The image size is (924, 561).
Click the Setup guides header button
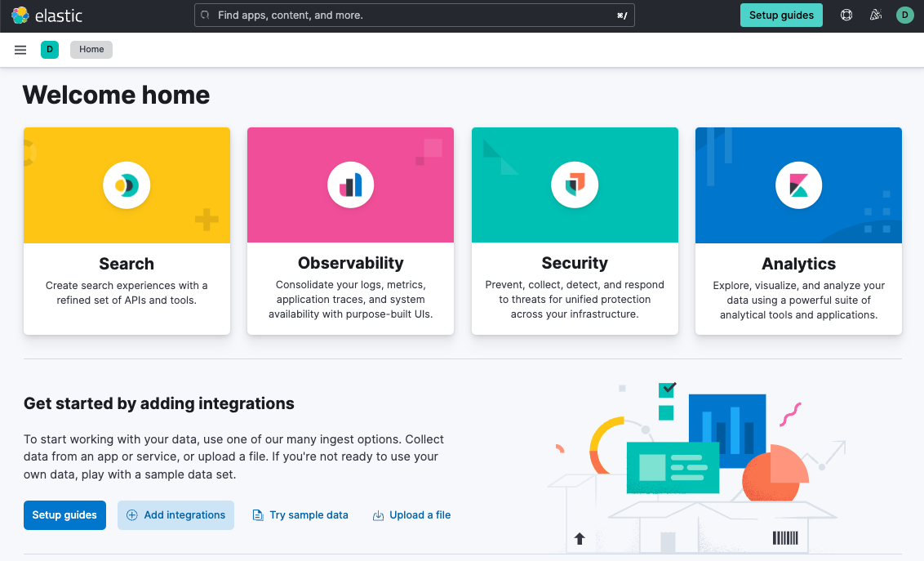[780, 15]
